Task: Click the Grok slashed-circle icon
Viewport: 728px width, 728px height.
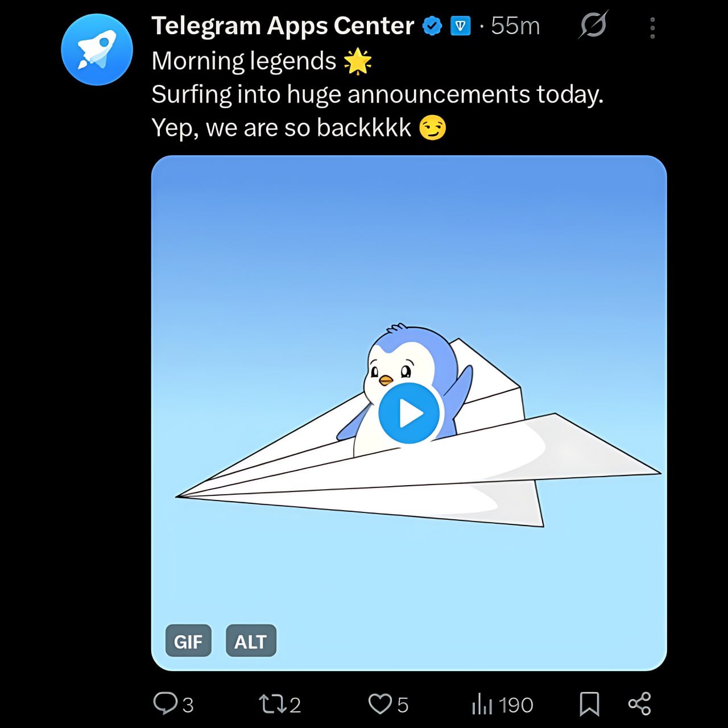Action: [593, 25]
